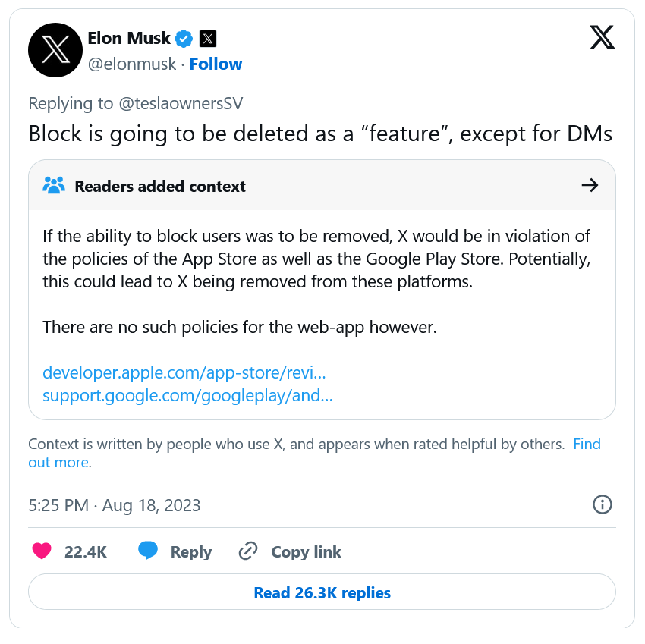Open the @elonmusk handle link
The height and width of the screenshot is (644, 645).
[x=132, y=64]
